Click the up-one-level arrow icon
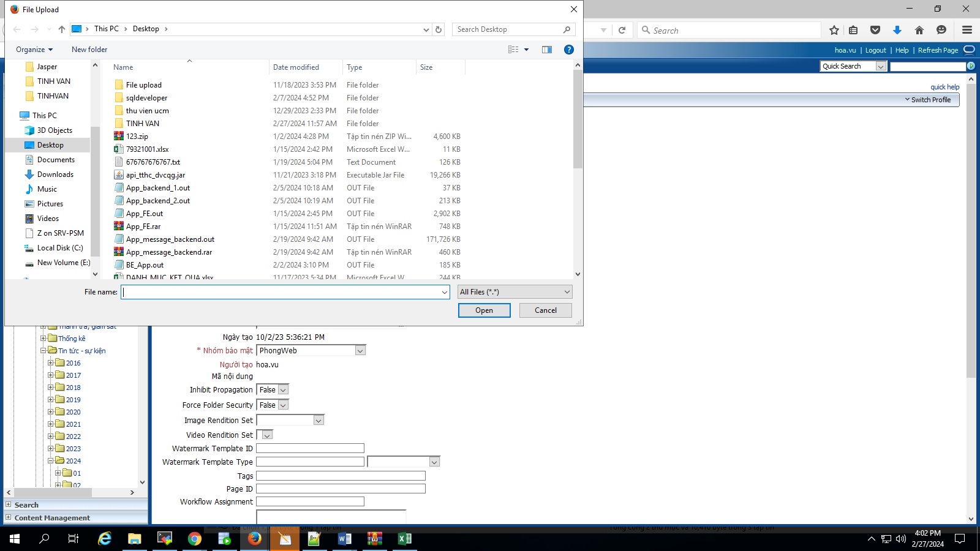The height and width of the screenshot is (551, 980). point(62,29)
